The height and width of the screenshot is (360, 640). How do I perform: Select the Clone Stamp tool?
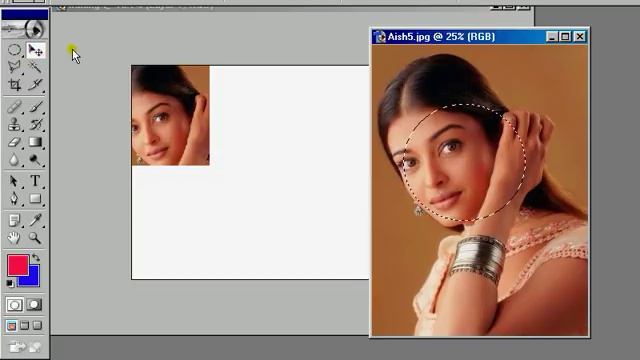point(14,124)
